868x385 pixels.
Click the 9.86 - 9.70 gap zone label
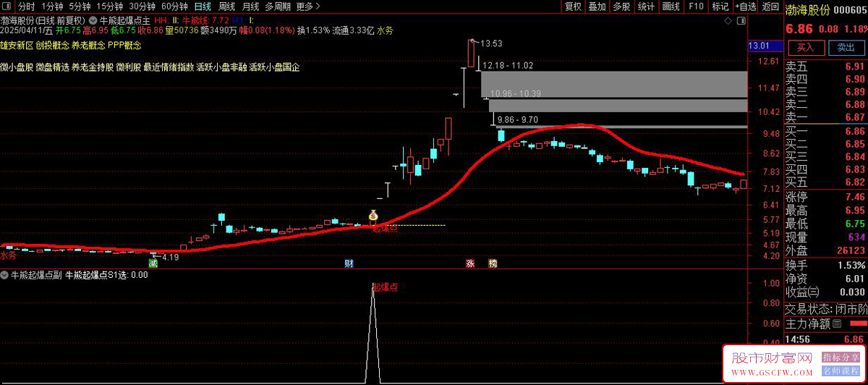(x=517, y=119)
